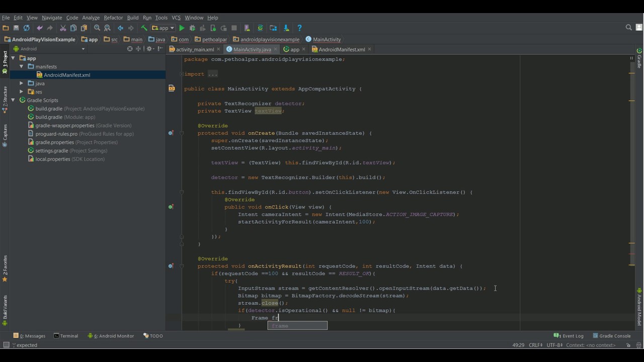Click the Find magnifier toolbar icon
This screenshot has height=362, width=644.
pyautogui.click(x=97, y=28)
